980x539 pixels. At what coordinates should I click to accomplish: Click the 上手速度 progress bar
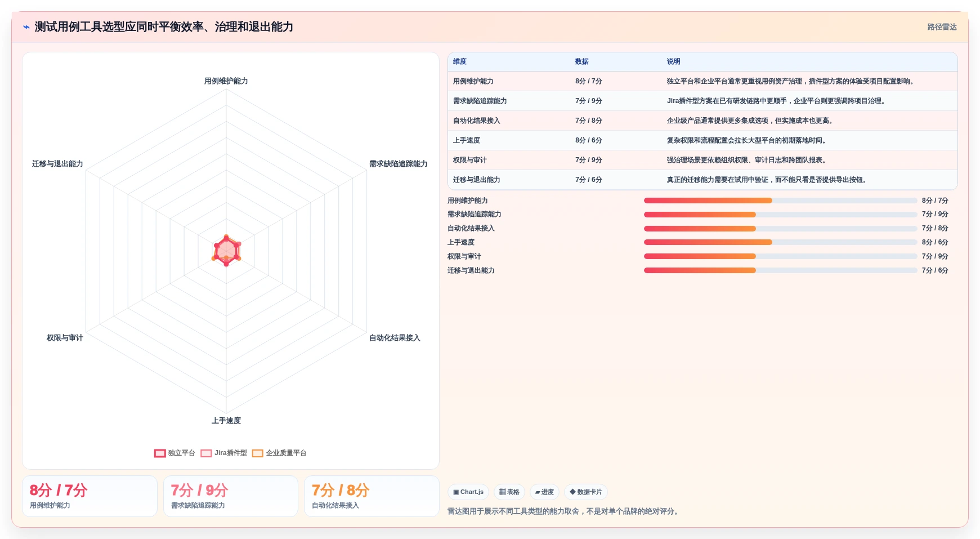coord(781,242)
